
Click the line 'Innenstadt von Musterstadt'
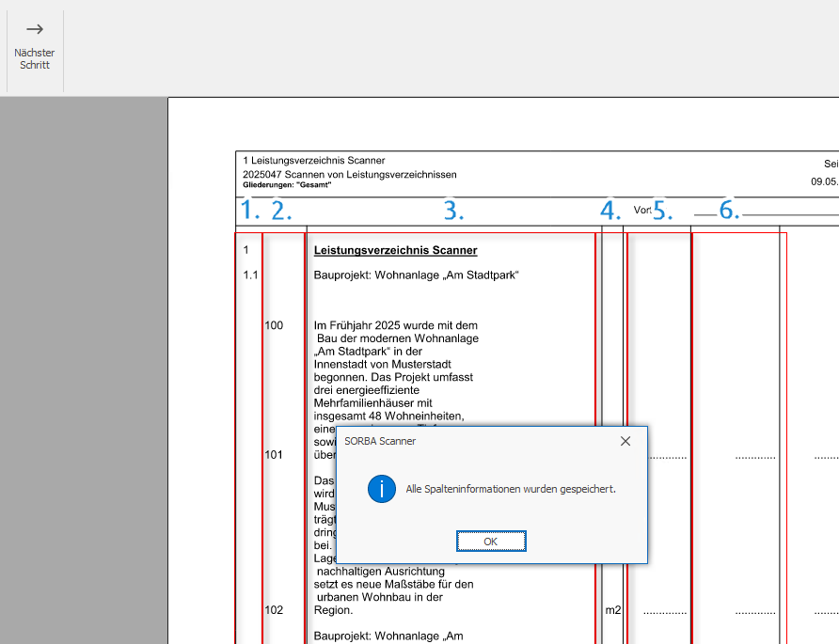coord(383,364)
